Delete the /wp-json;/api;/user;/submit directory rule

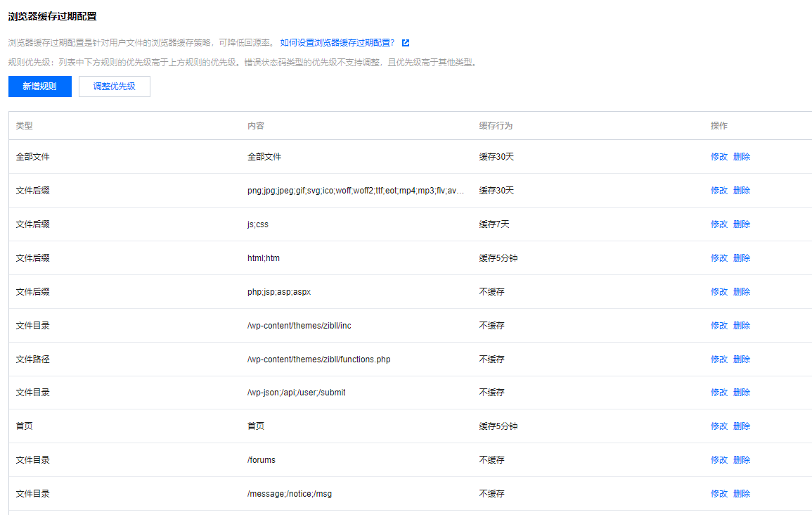(742, 392)
